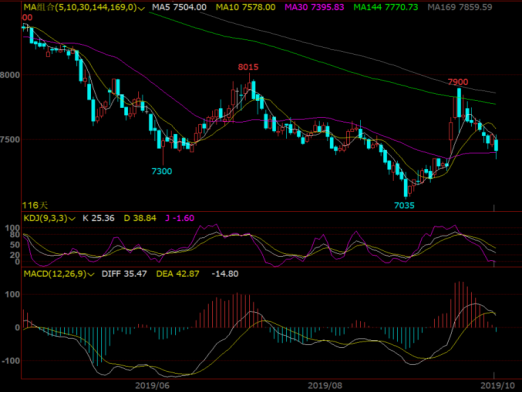Click the MACD -14.80 histogram value
This screenshot has height=393, width=522.
[225, 274]
